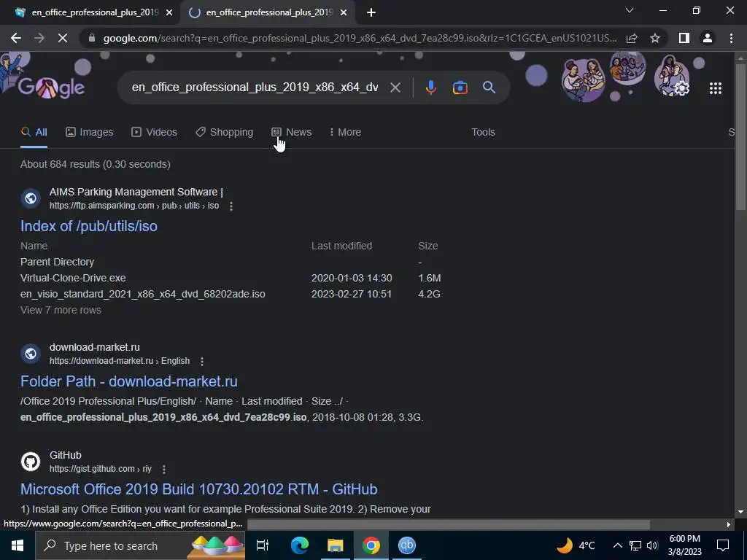Screen dimensions: 747x560
Task: Switch to Chrome on the taskbar
Action: [371, 545]
